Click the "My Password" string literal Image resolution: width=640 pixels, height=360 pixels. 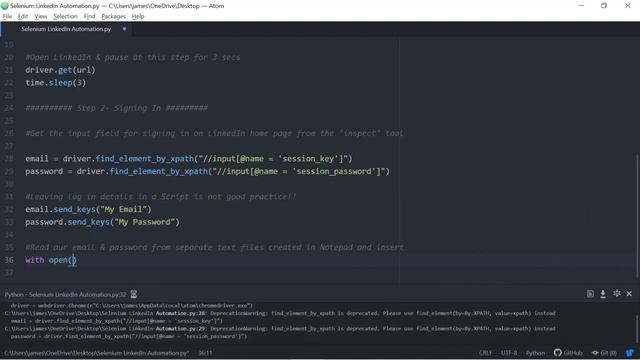(x=145, y=222)
